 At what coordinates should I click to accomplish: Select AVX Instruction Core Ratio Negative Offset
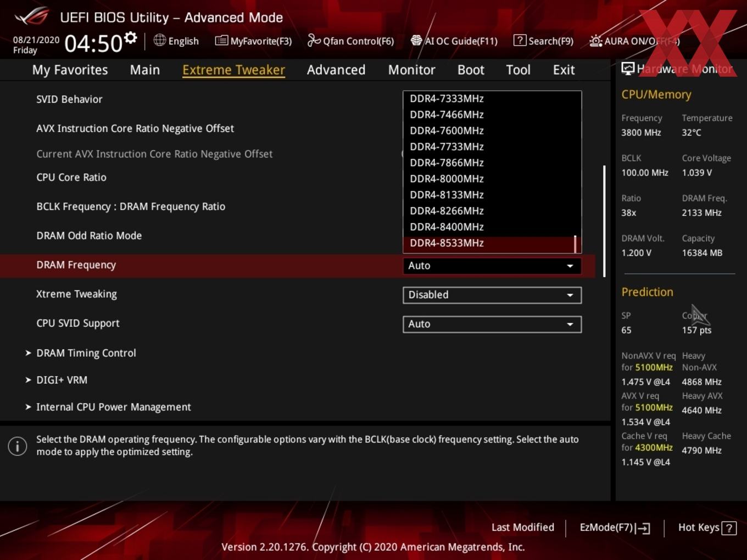coord(135,128)
